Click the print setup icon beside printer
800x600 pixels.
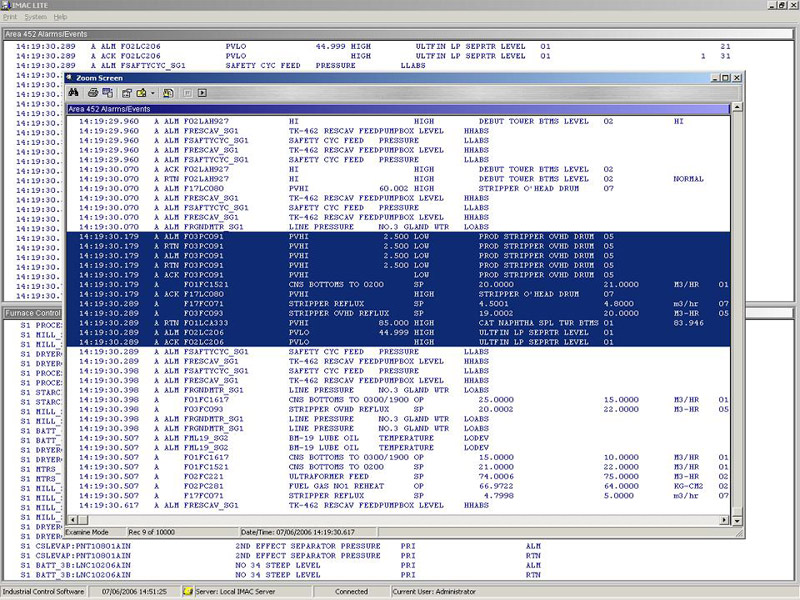click(x=105, y=92)
